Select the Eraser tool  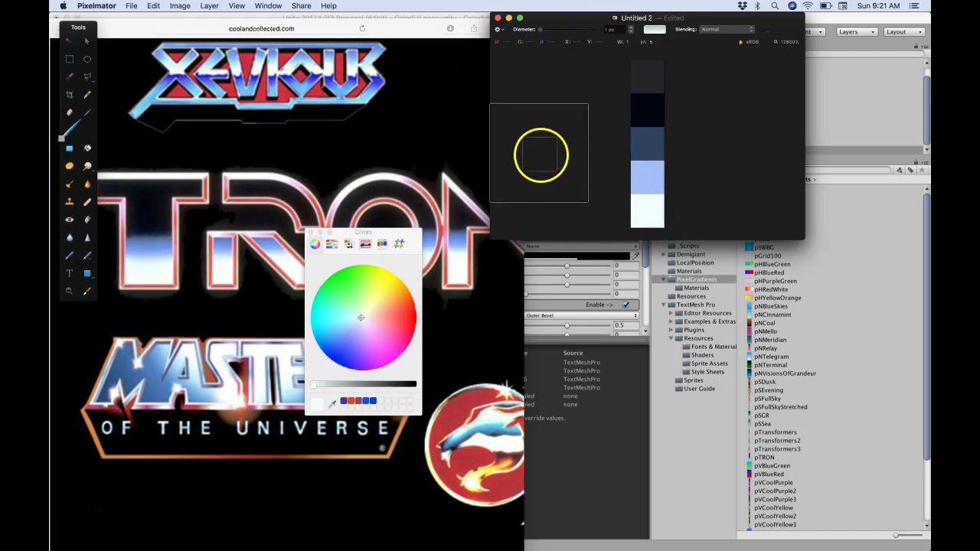coord(70,112)
